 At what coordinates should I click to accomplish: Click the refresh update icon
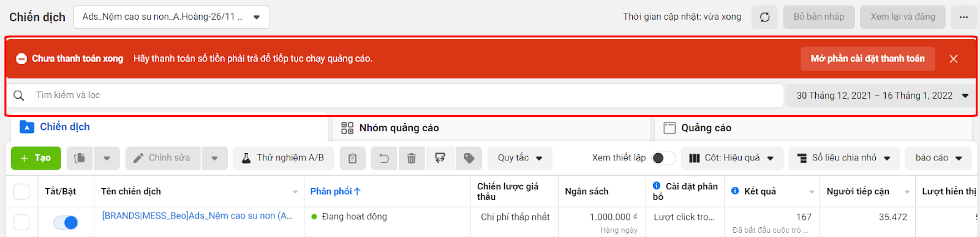[765, 17]
